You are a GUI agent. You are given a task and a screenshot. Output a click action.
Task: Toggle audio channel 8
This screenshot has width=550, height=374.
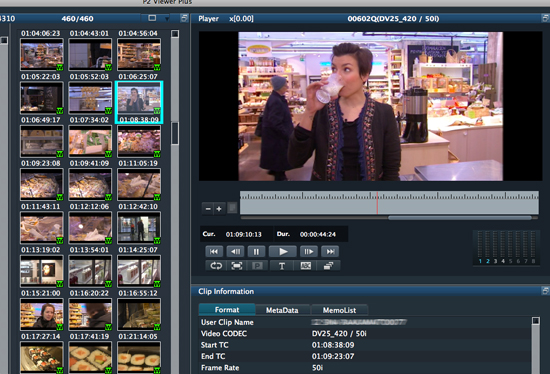(533, 261)
